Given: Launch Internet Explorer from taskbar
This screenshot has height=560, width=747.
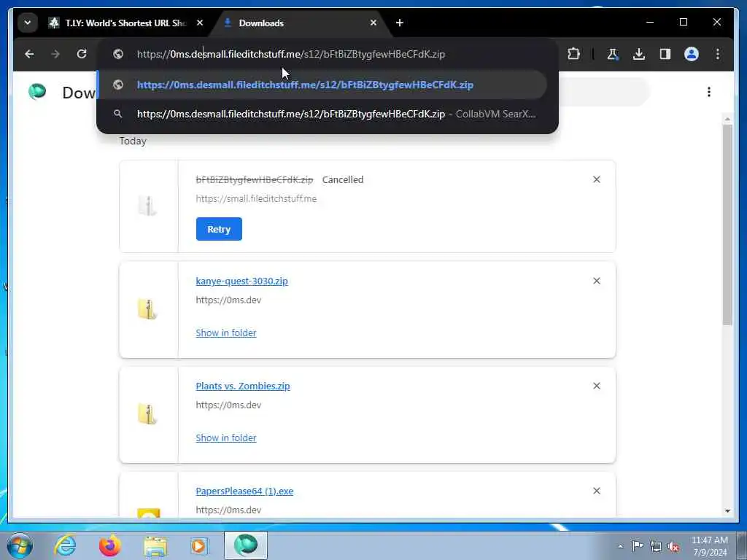Looking at the screenshot, I should coord(65,545).
